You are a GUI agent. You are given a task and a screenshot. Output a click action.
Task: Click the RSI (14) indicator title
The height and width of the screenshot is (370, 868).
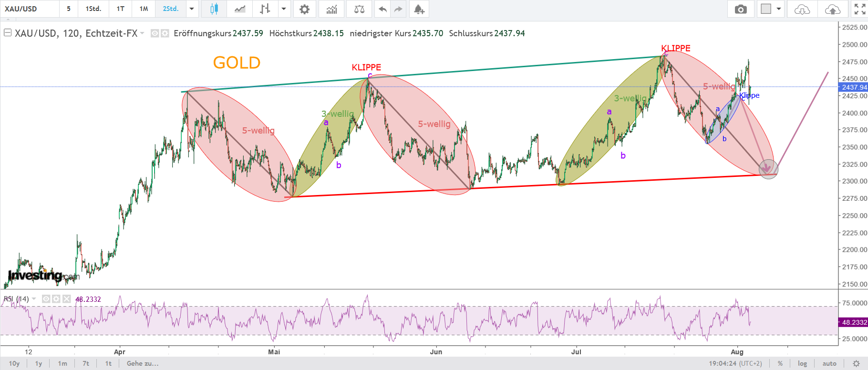pyautogui.click(x=16, y=299)
